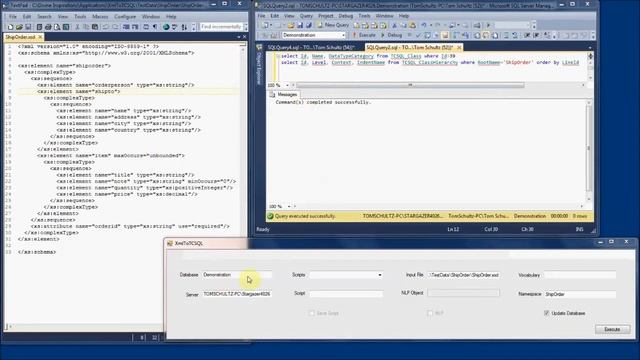Print the document from TextPad toolbar
Image resolution: width=640 pixels, height=360 pixels.
coord(48,27)
